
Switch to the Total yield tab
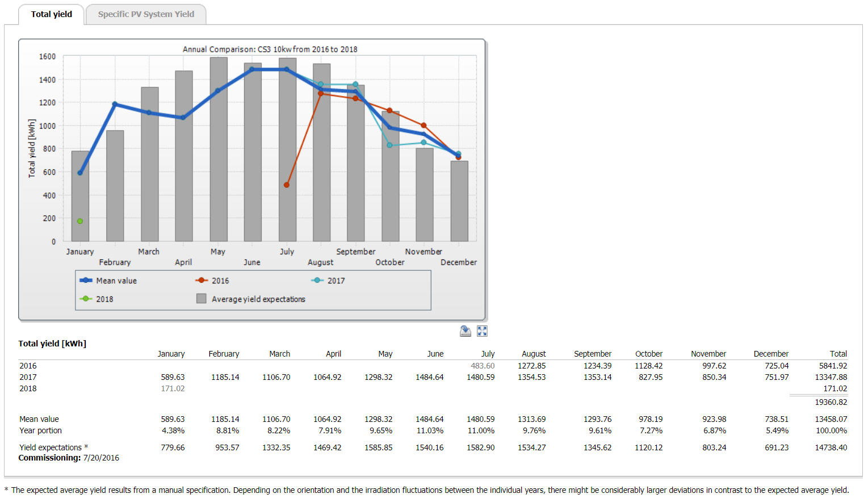coord(52,14)
